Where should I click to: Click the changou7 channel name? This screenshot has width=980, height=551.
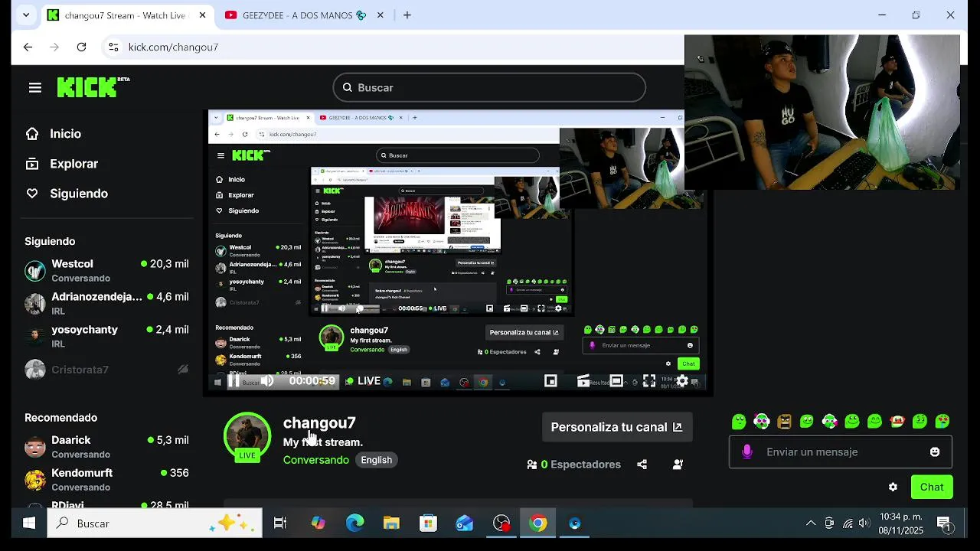tap(319, 422)
